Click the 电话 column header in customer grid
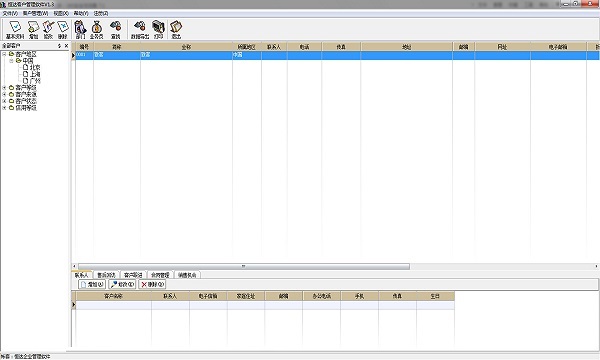This screenshot has height=360, width=600. click(304, 47)
